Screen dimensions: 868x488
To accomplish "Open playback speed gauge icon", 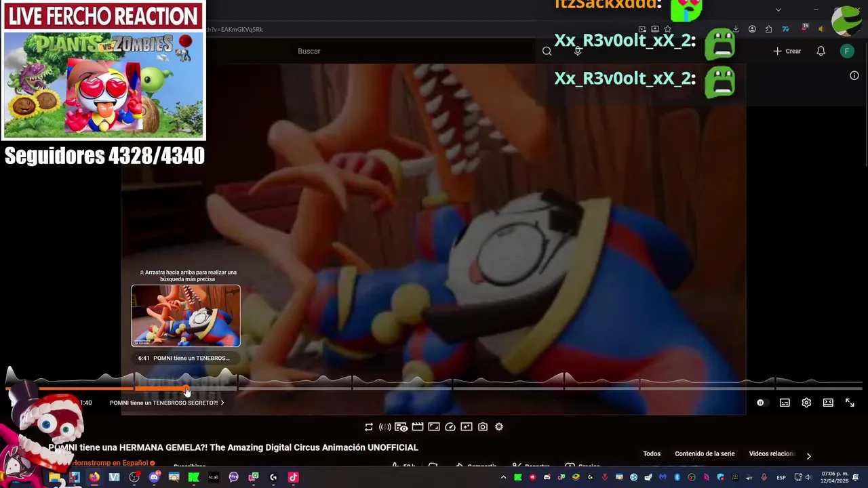I will click(450, 427).
